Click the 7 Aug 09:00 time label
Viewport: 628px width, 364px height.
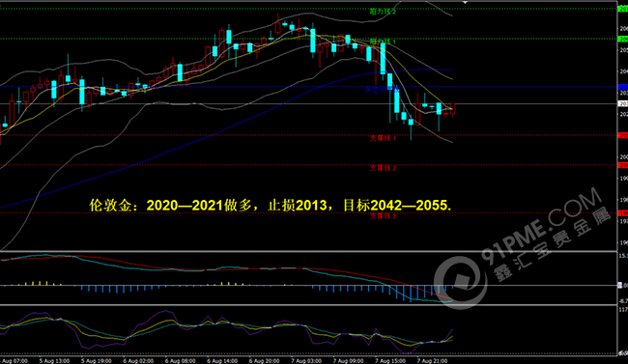click(x=349, y=361)
